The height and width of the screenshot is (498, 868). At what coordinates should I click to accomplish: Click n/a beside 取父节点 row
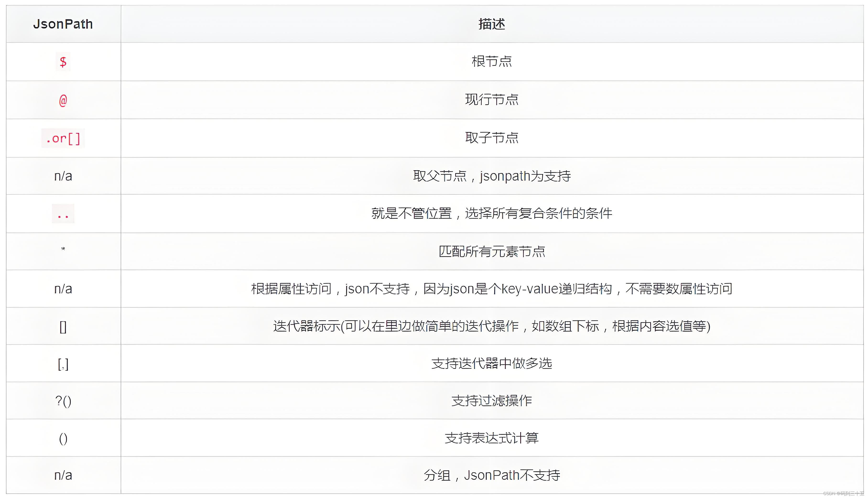click(x=63, y=176)
